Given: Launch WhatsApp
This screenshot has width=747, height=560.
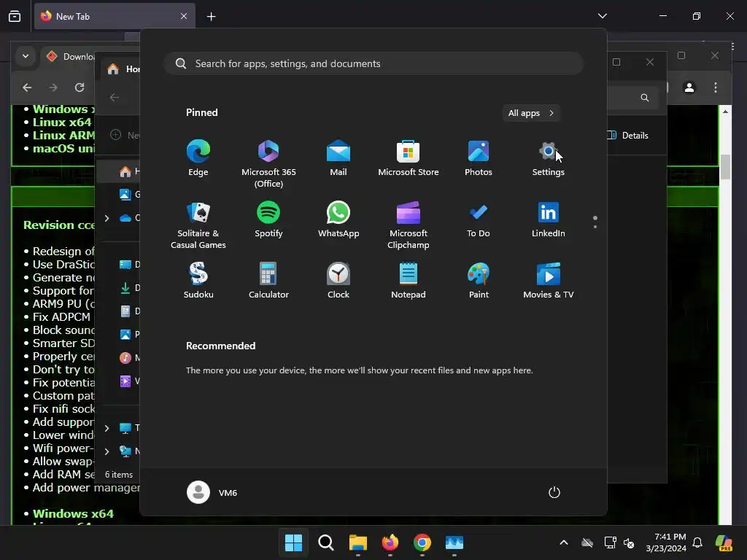Looking at the screenshot, I should tap(338, 219).
